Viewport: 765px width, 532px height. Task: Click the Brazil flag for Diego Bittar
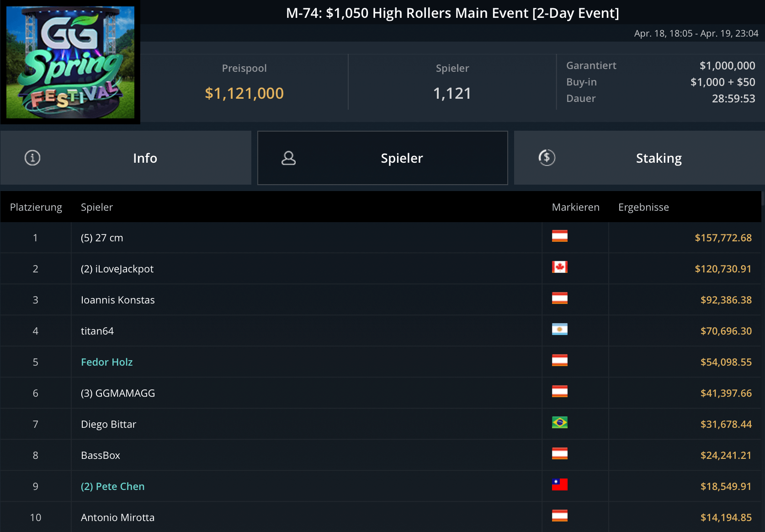point(559,422)
